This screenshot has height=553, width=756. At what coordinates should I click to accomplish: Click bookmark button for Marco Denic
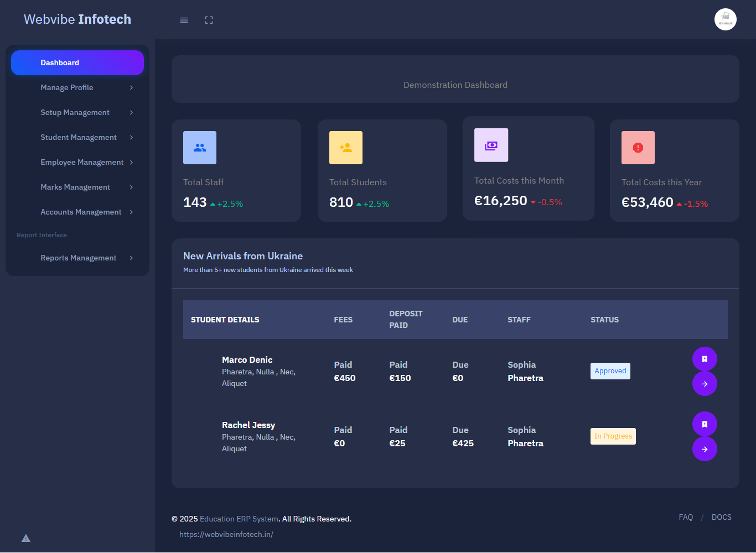coord(705,359)
